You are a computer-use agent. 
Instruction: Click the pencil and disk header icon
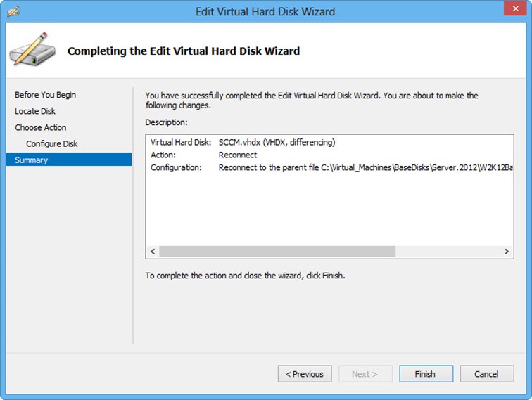29,49
